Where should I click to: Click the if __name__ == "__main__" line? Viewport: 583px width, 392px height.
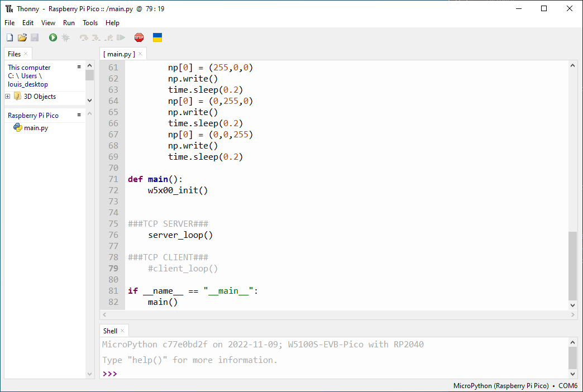(193, 291)
